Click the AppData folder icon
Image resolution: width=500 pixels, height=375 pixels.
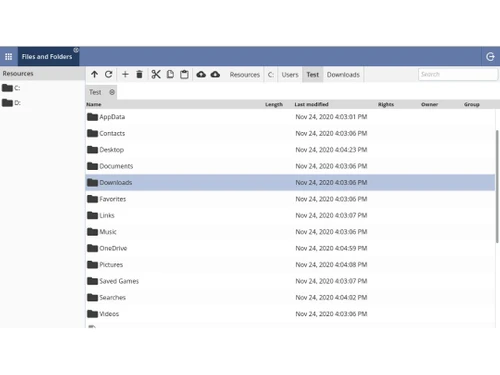(92, 117)
